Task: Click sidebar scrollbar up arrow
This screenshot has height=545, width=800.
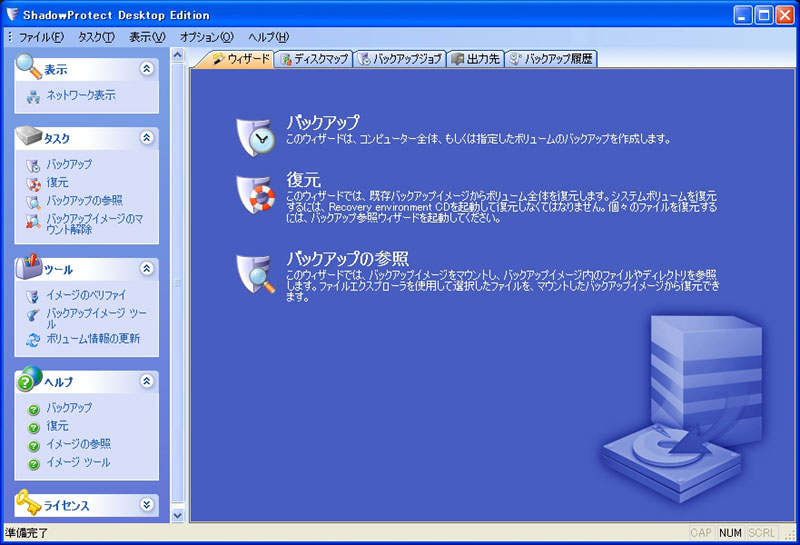Action: click(x=177, y=55)
